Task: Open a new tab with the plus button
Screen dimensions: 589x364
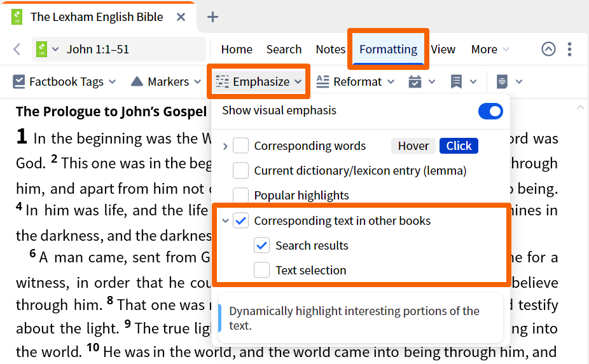Action: point(212,17)
